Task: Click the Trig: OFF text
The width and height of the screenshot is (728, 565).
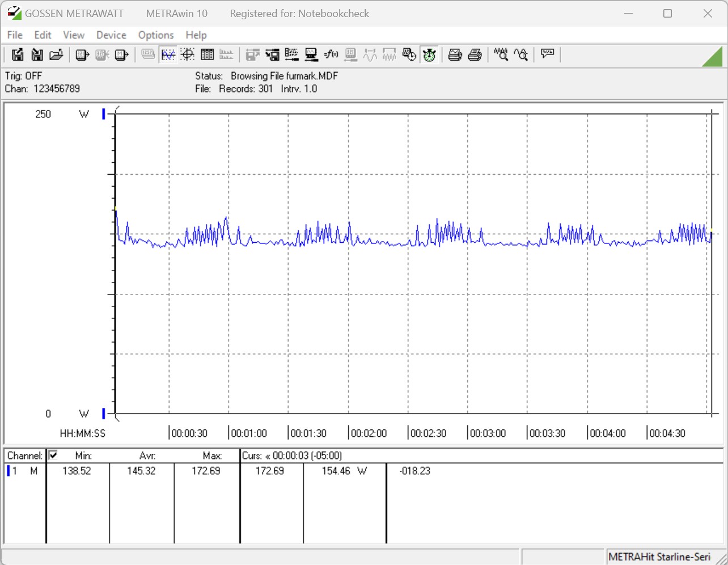Action: click(x=23, y=76)
